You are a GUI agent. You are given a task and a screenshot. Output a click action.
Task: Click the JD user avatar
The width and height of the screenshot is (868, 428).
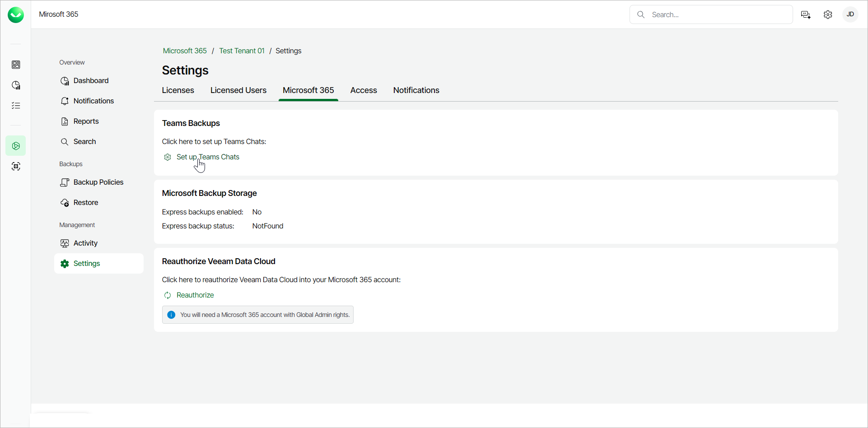pyautogui.click(x=850, y=14)
